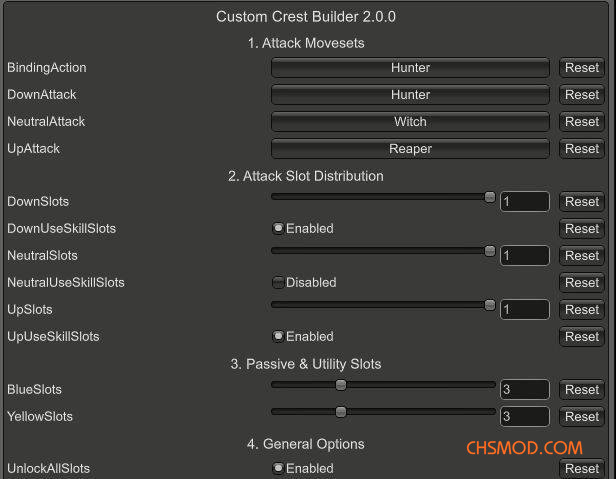Toggle the UnlockAllSlots Enabled checkbox
616x479 pixels.
pos(278,468)
